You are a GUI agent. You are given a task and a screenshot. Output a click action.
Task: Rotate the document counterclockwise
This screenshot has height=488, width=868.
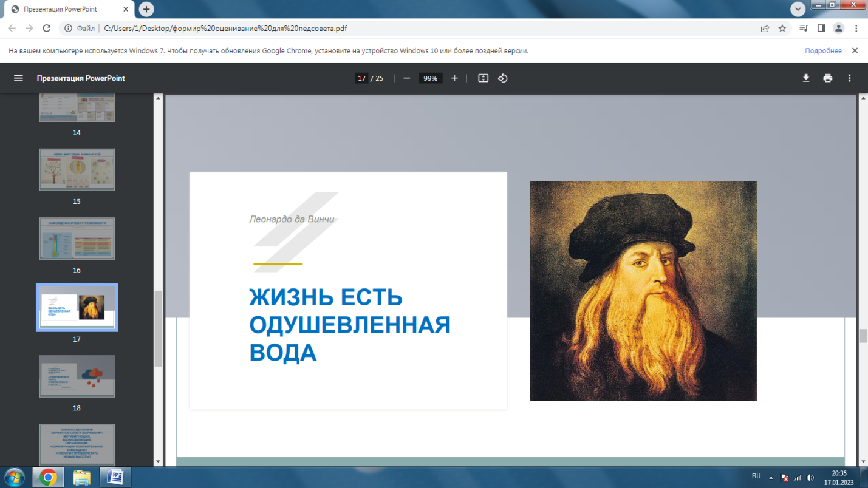pos(503,78)
